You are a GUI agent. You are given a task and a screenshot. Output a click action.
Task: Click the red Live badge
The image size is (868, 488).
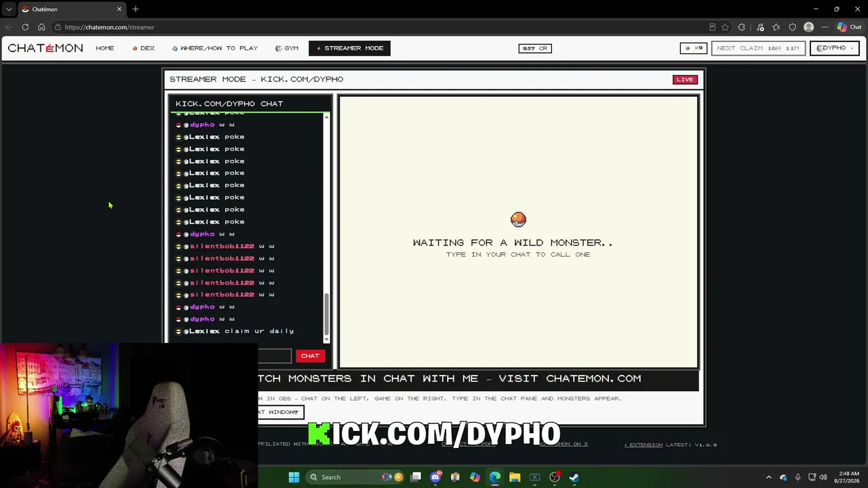(685, 79)
